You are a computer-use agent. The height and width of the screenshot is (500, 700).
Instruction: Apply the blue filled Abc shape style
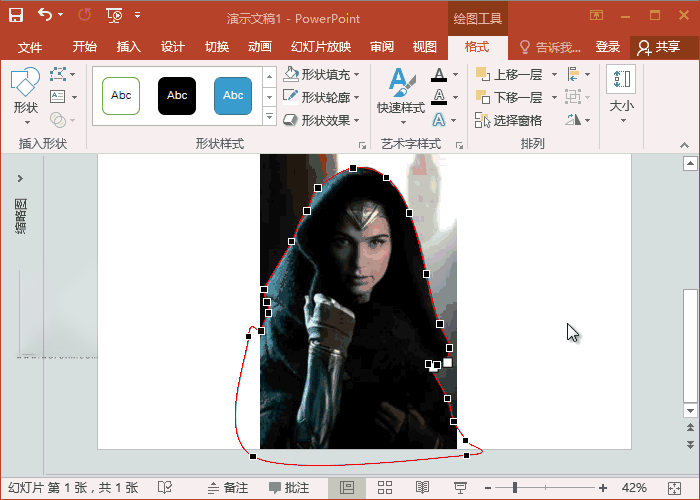(233, 96)
